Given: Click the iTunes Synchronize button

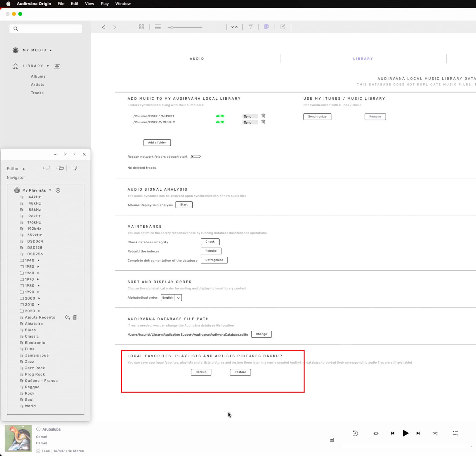Looking at the screenshot, I should pos(317,116).
